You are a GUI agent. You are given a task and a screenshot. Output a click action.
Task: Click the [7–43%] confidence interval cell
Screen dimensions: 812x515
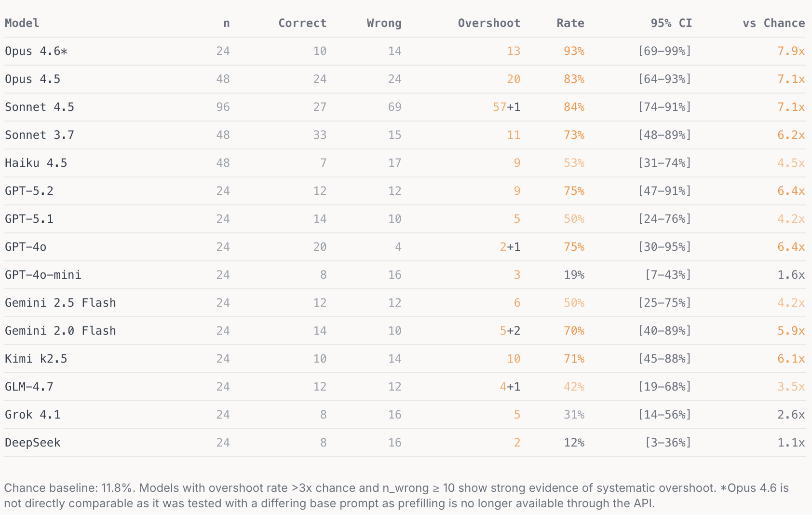(668, 275)
